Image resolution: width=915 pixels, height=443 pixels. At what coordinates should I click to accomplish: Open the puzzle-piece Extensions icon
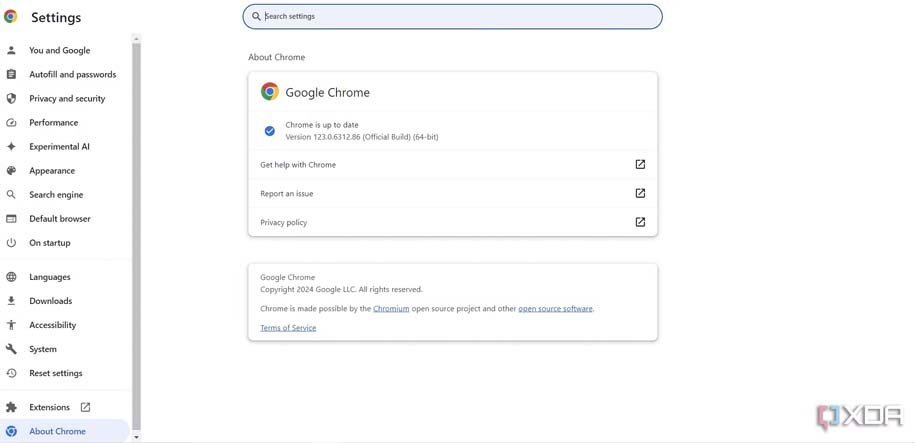pyautogui.click(x=11, y=407)
